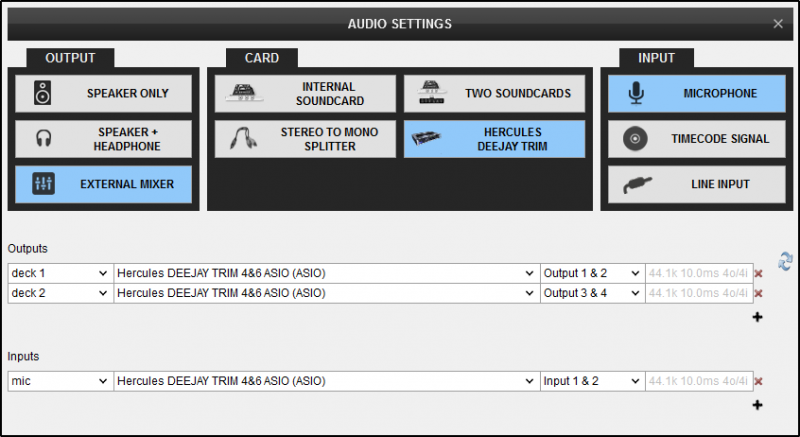Open the Output 3 & 4 channel dropdown

[592, 293]
